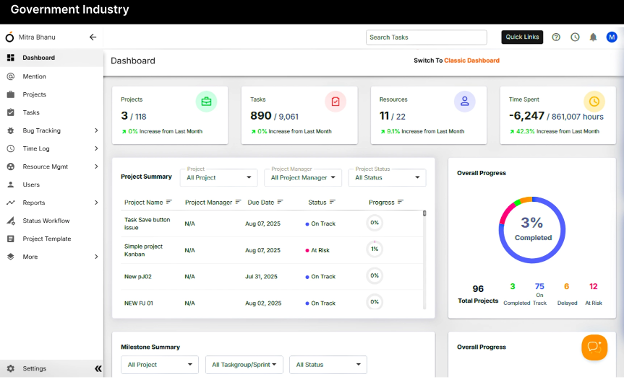
Task: Open the Task Save button issue project
Action: pyautogui.click(x=147, y=224)
